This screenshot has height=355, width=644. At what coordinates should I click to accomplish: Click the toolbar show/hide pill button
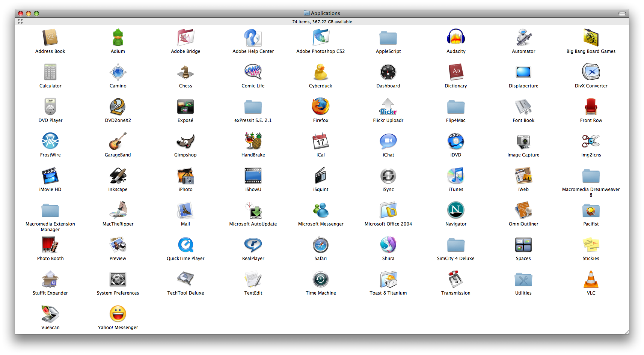tap(622, 14)
